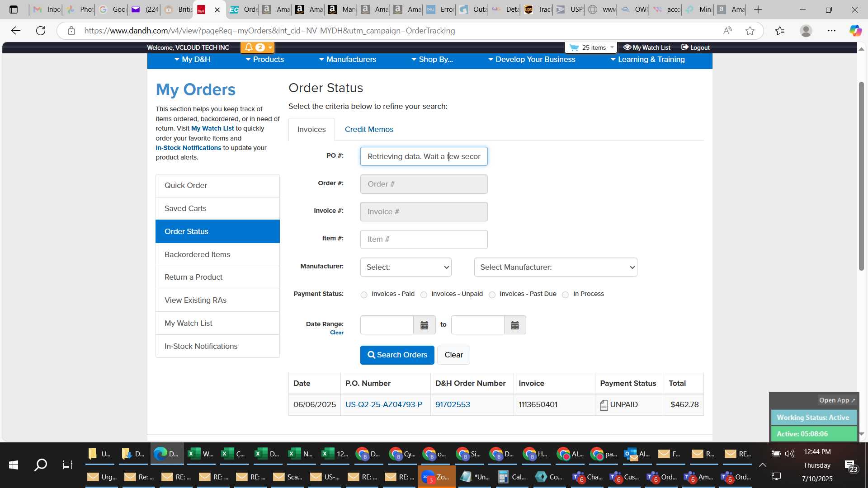Image resolution: width=868 pixels, height=488 pixels.
Task: Select Invoices - Paid radio button
Action: [364, 295]
